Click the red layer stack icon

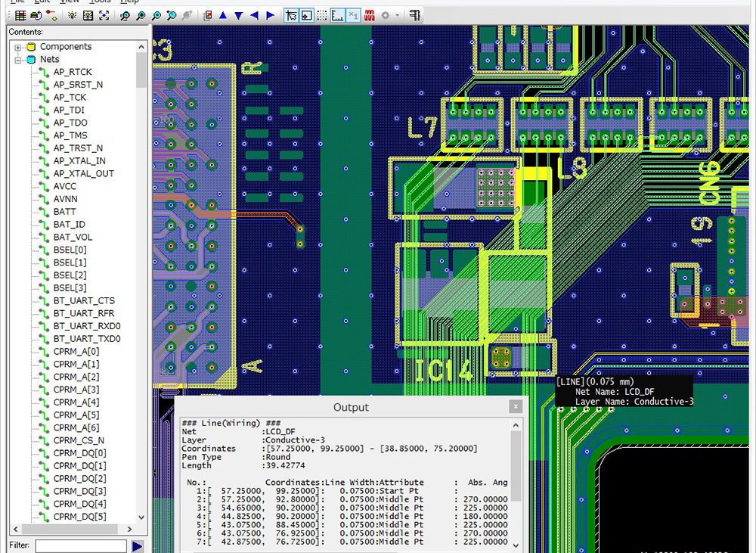click(x=370, y=15)
